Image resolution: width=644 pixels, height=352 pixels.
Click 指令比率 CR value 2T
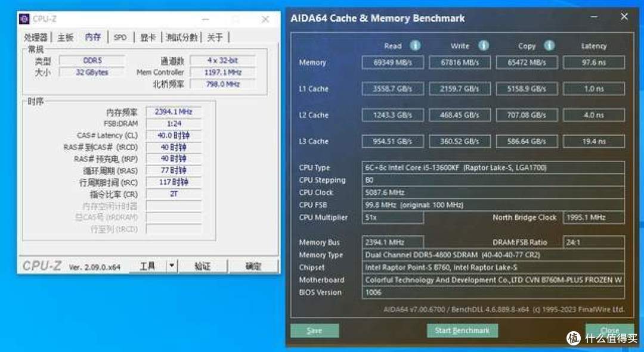coord(174,194)
